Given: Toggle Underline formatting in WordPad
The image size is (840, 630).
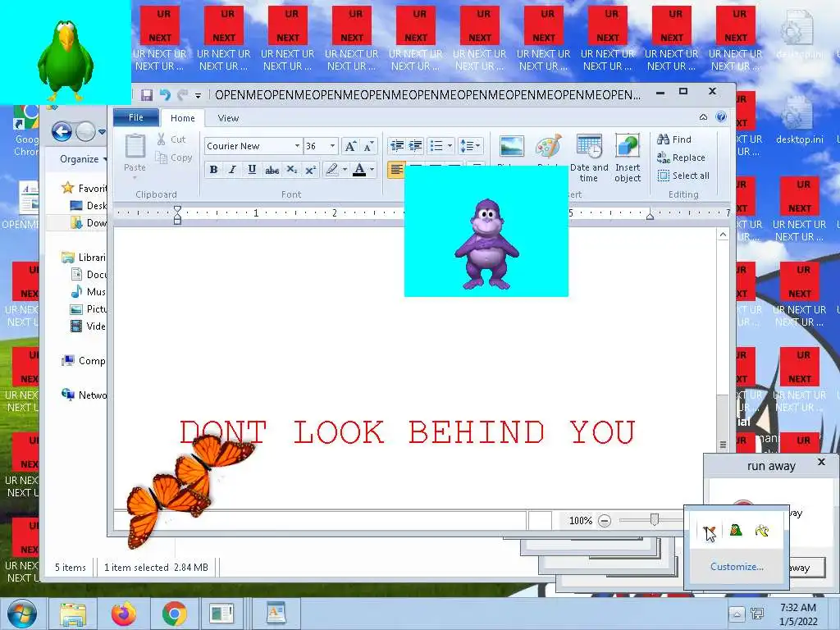Looking at the screenshot, I should coord(252,170).
